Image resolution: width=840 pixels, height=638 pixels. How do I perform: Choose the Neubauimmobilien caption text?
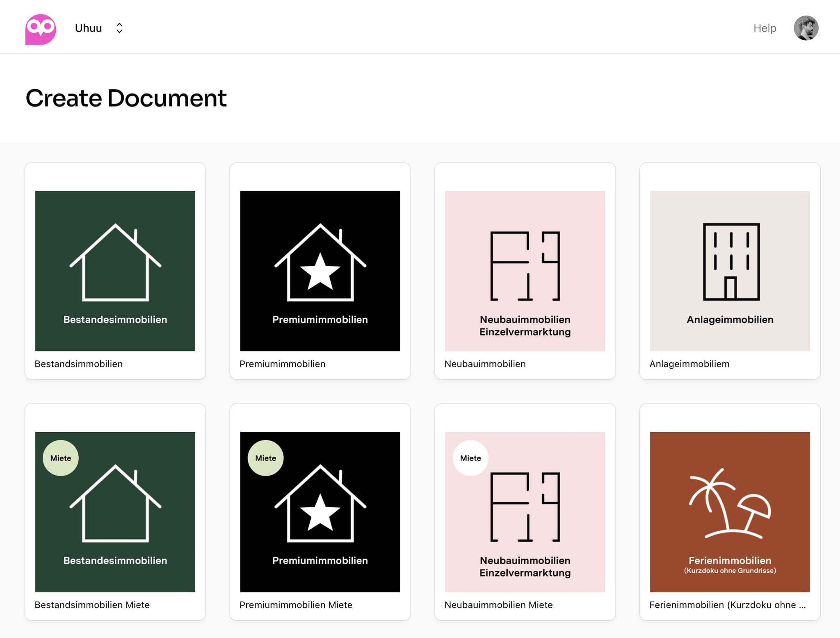coord(485,364)
